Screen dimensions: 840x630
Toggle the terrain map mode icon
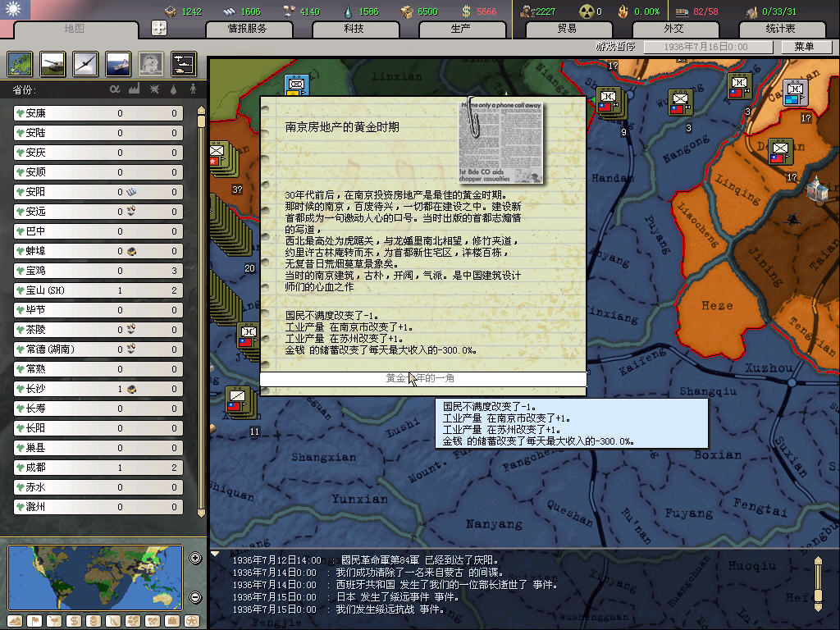click(15, 620)
